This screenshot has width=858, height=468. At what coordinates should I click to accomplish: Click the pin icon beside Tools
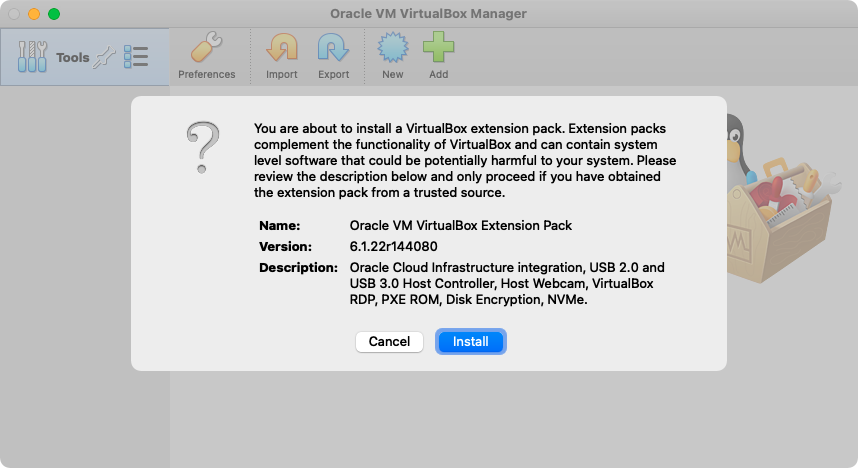[104, 58]
